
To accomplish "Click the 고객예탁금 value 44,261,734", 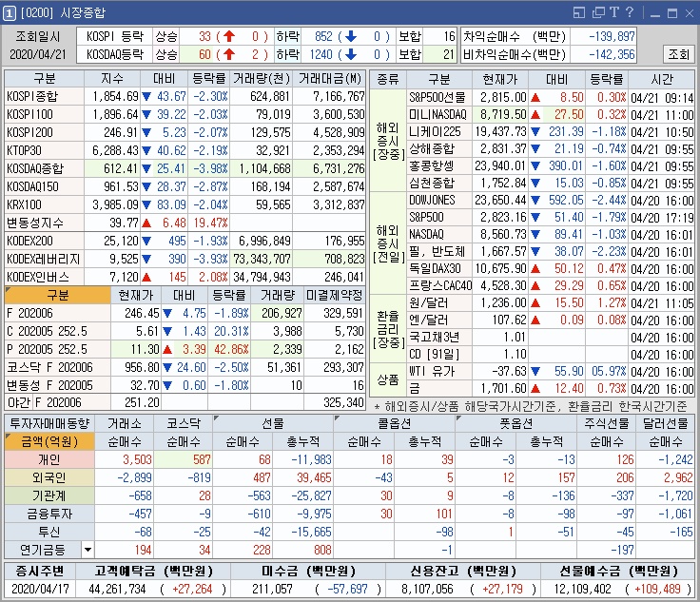I will tap(117, 589).
